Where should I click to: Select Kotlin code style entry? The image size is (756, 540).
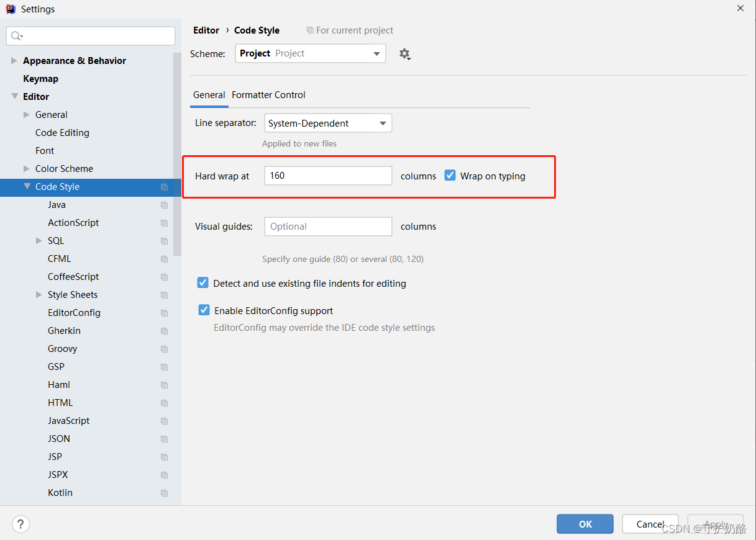pyautogui.click(x=60, y=493)
